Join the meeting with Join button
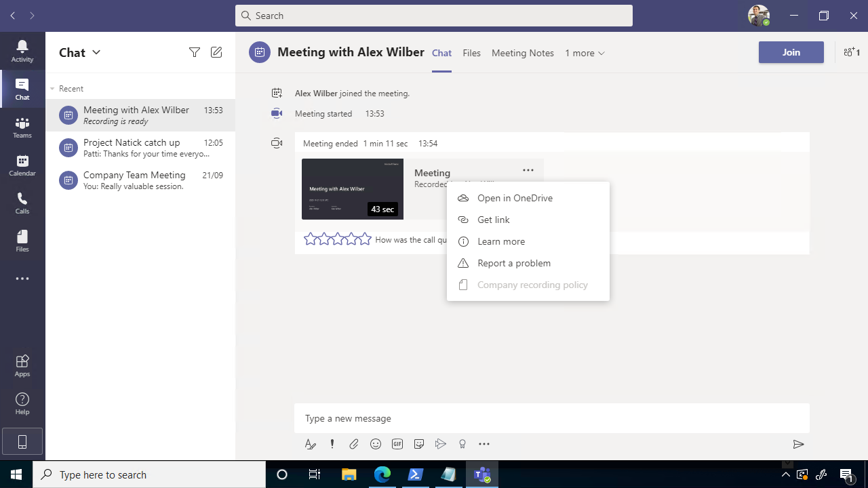 [791, 52]
